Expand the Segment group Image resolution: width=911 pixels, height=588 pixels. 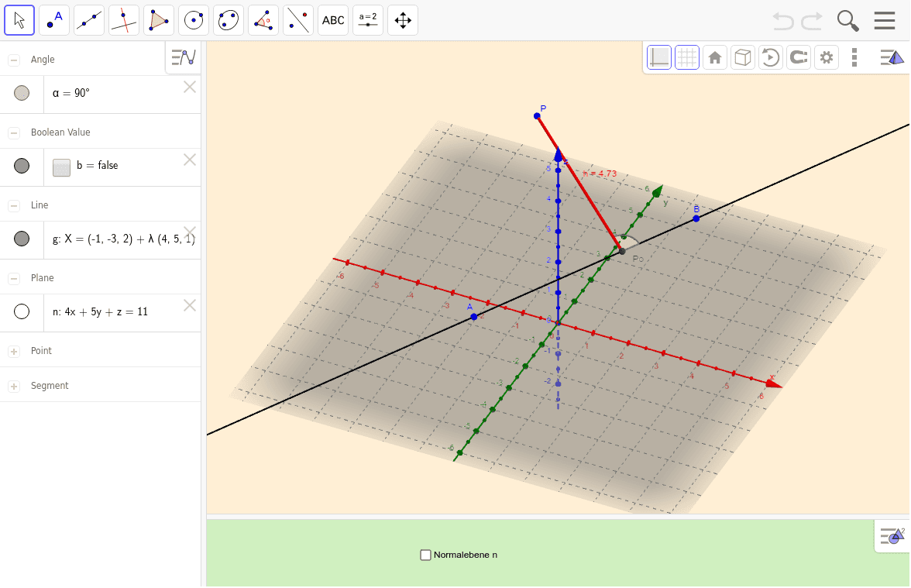(x=14, y=386)
